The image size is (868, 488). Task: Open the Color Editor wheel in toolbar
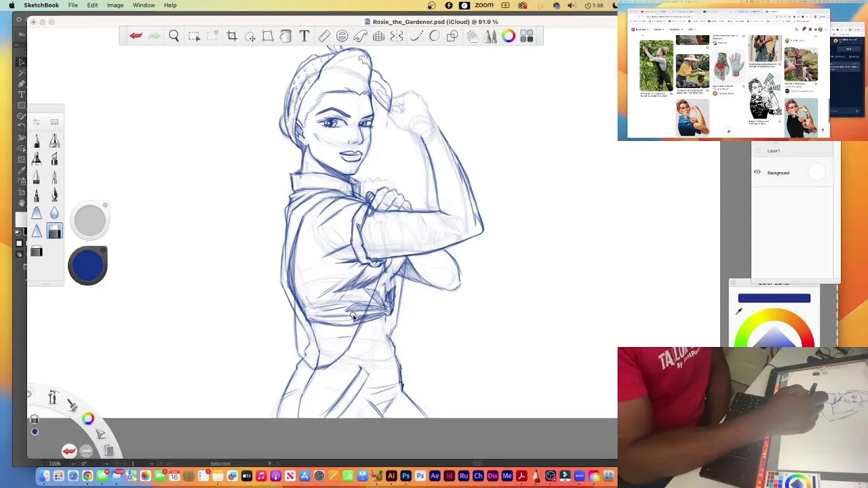click(508, 36)
